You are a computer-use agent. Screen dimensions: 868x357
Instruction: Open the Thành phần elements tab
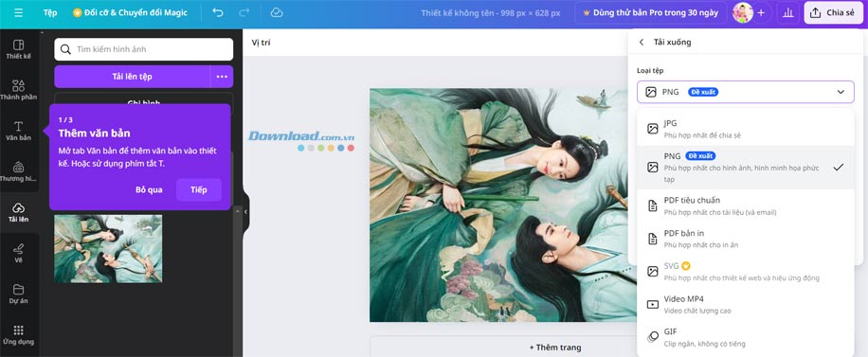tap(19, 90)
